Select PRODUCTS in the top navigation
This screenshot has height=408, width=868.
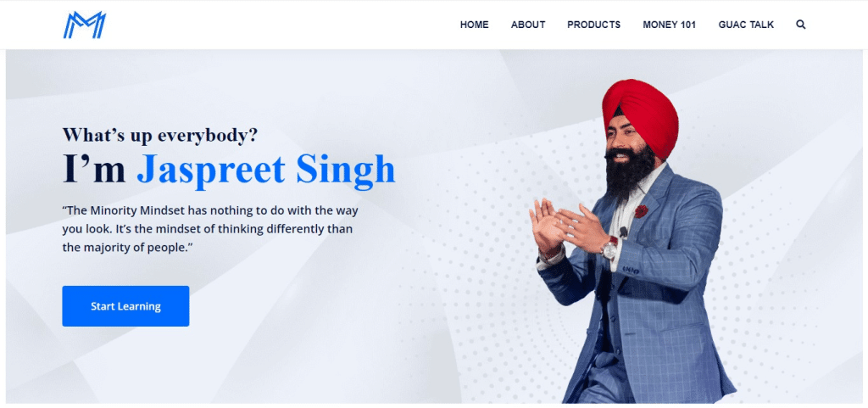594,25
